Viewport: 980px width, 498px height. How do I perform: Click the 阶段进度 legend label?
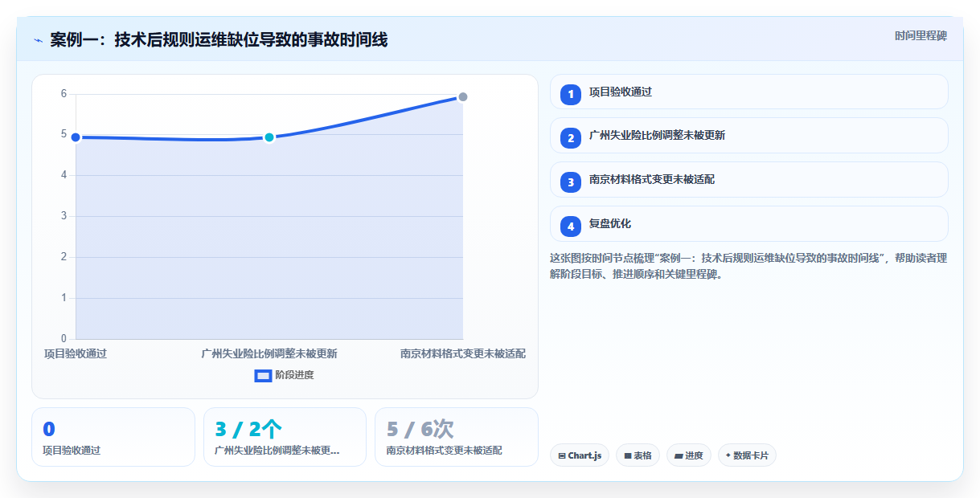[294, 375]
